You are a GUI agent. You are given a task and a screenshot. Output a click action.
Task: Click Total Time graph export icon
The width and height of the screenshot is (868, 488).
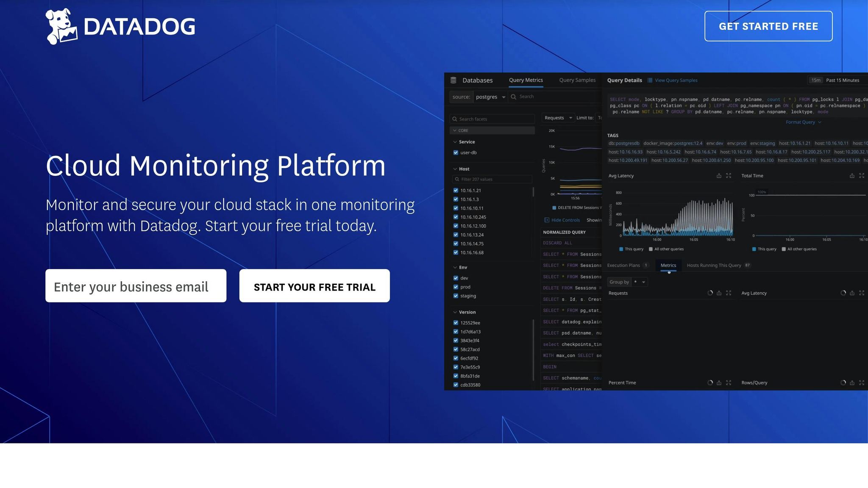tap(852, 176)
